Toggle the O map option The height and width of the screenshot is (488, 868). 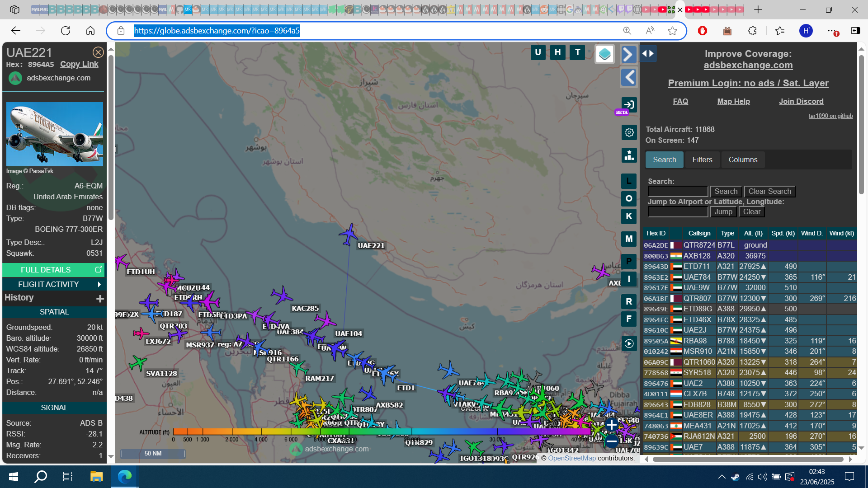point(629,199)
